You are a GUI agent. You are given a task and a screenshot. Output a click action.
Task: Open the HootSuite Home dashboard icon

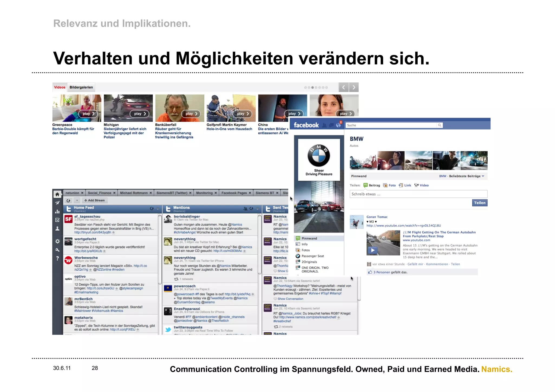tap(57, 194)
